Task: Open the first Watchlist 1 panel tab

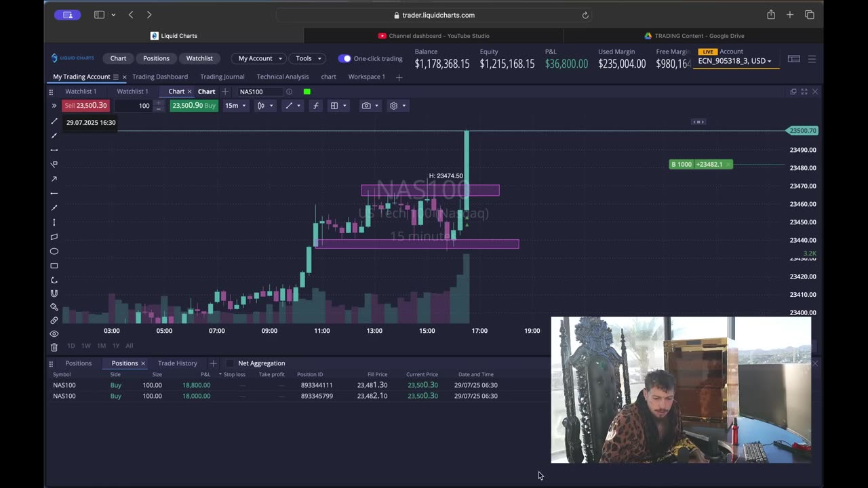Action: tap(81, 91)
